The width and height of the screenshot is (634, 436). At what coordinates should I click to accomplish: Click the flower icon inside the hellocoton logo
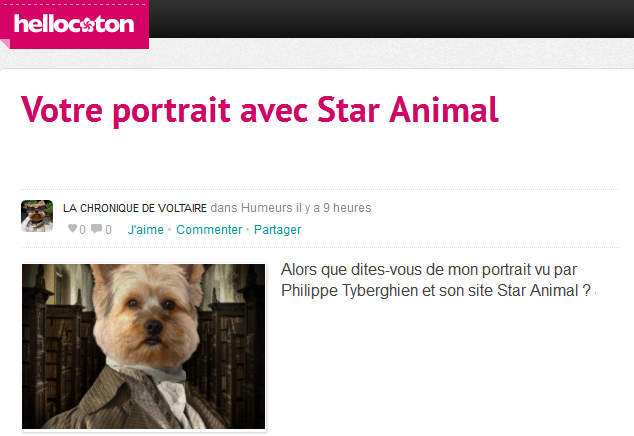pos(87,25)
